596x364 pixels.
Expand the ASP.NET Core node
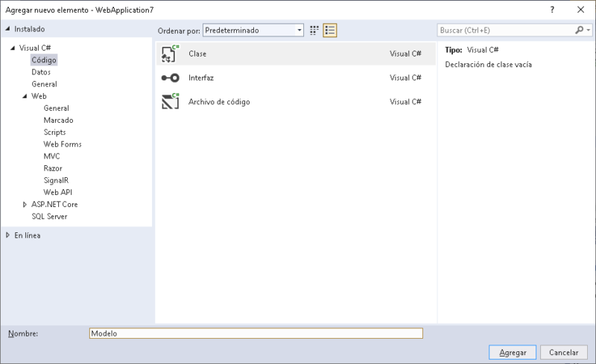tap(25, 205)
